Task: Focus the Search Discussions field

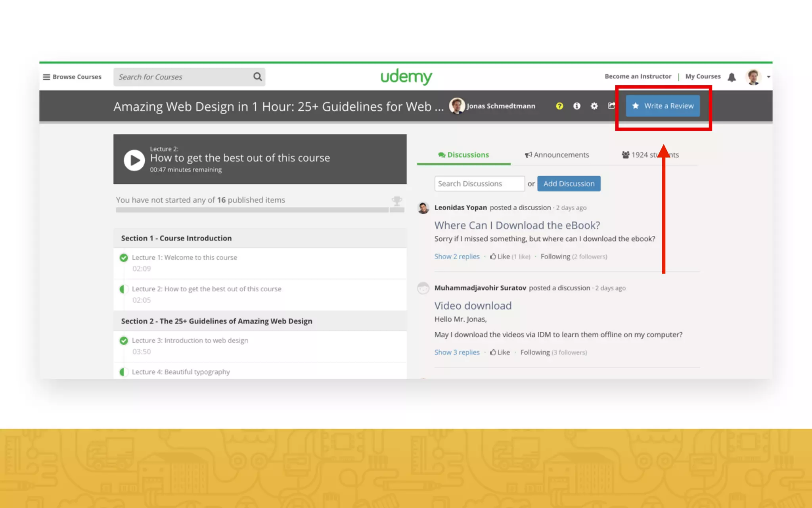Action: (x=479, y=184)
